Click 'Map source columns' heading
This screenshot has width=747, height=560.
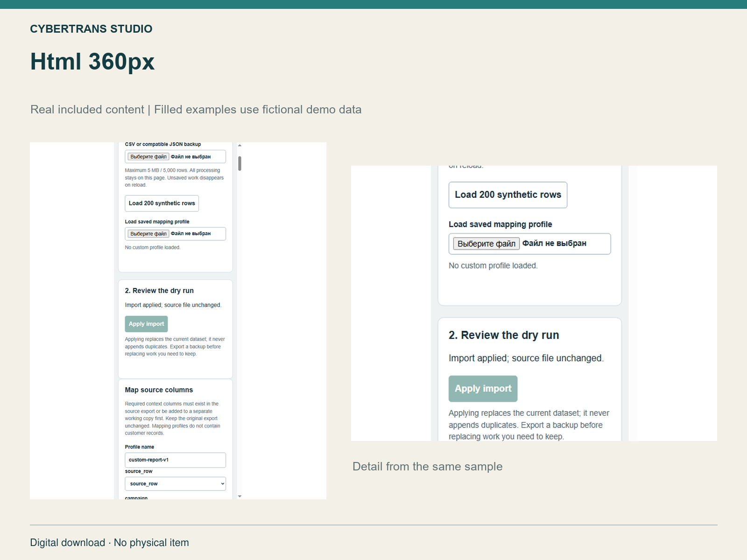pos(159,390)
